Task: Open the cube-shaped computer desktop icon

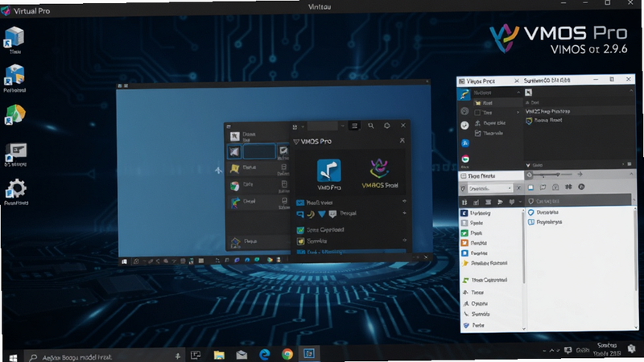Action: [14, 39]
